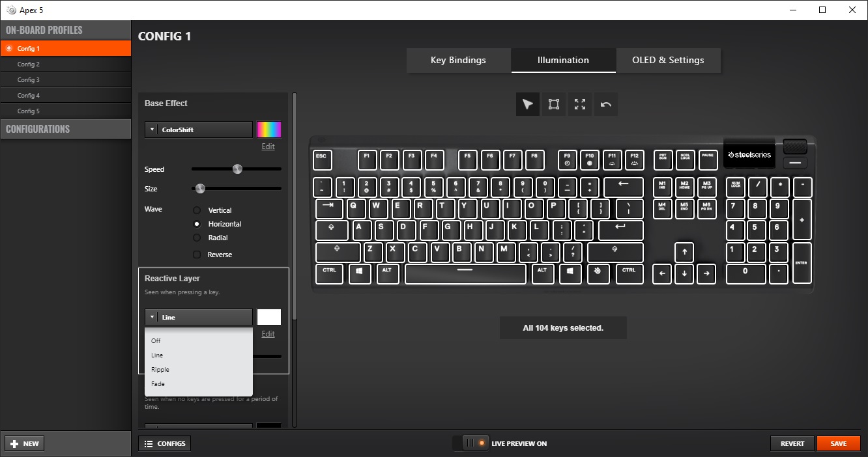Expand the Configurations section header
The width and height of the screenshot is (868, 457).
pyautogui.click(x=65, y=129)
